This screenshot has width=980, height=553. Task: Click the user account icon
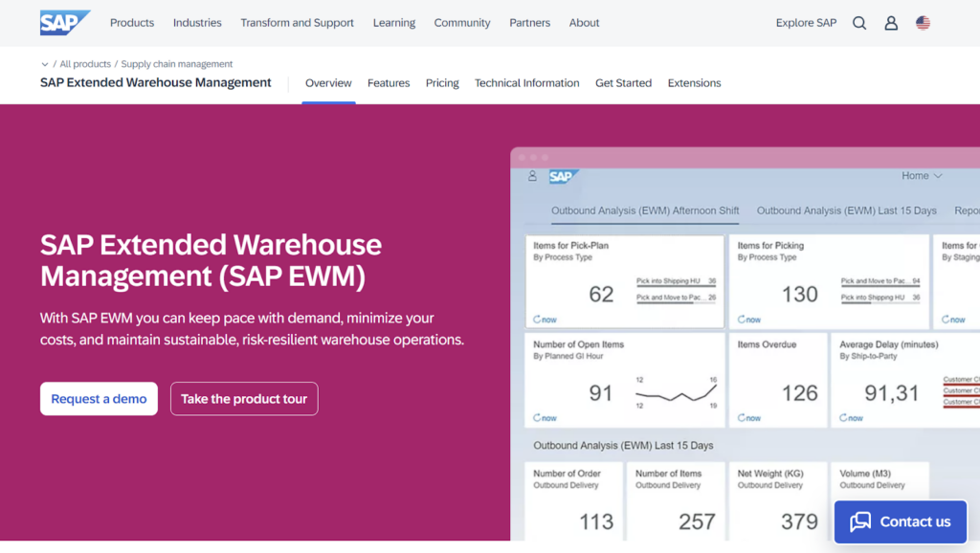(x=890, y=22)
